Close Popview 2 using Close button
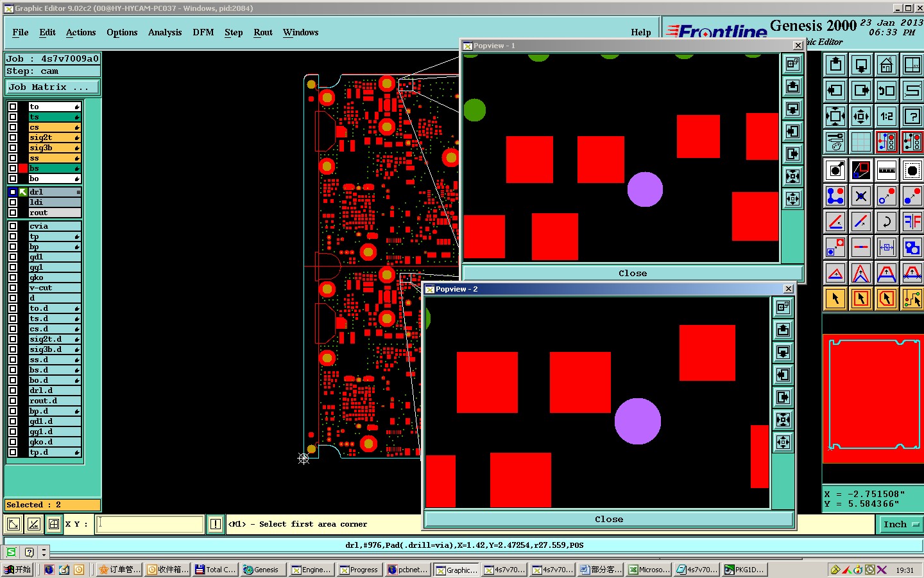This screenshot has width=924, height=578. click(609, 519)
